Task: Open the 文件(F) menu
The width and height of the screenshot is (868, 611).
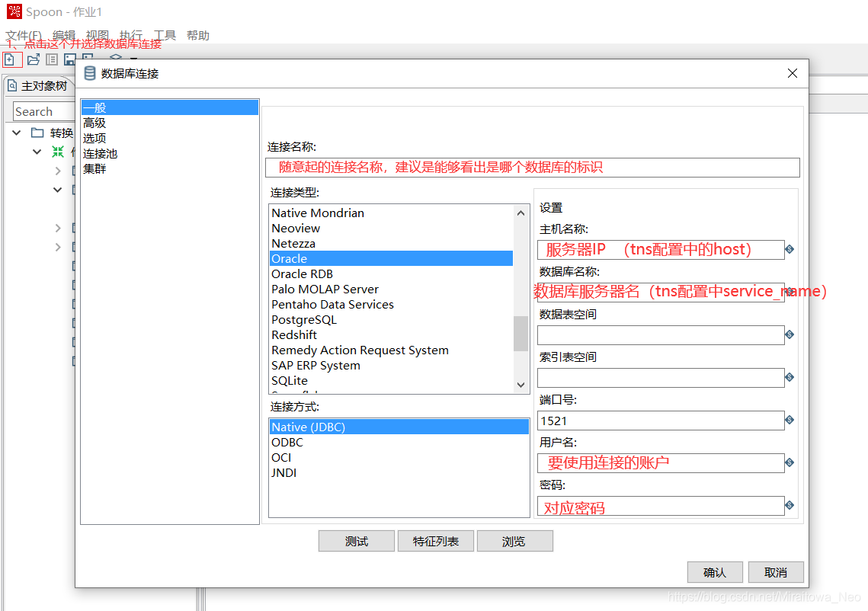Action: tap(24, 35)
